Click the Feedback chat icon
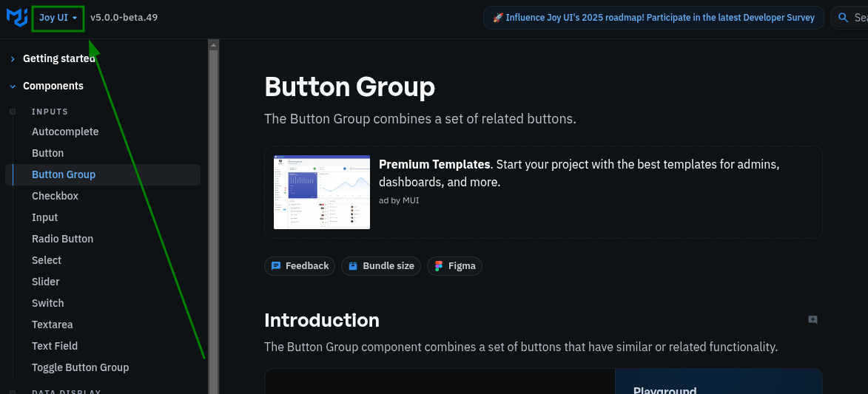868x394 pixels. click(x=276, y=266)
